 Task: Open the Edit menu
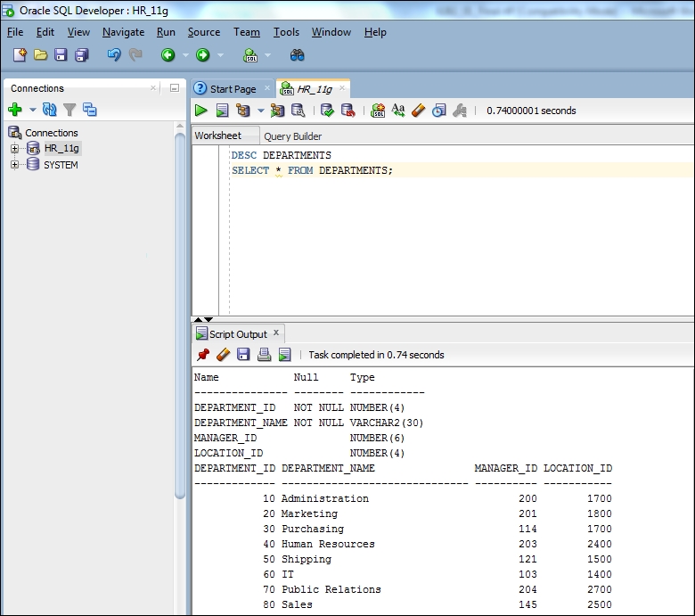point(45,32)
